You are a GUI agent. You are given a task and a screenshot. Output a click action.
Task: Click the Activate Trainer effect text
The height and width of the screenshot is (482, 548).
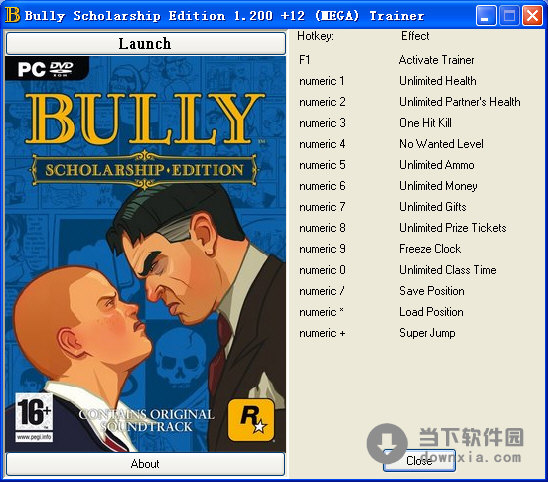coord(436,60)
